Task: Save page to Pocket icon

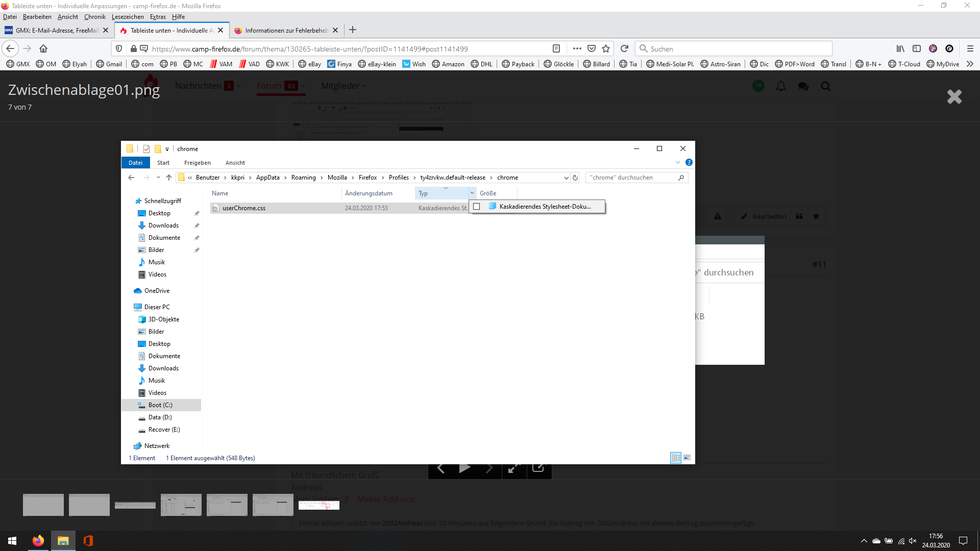Action: pos(592,48)
